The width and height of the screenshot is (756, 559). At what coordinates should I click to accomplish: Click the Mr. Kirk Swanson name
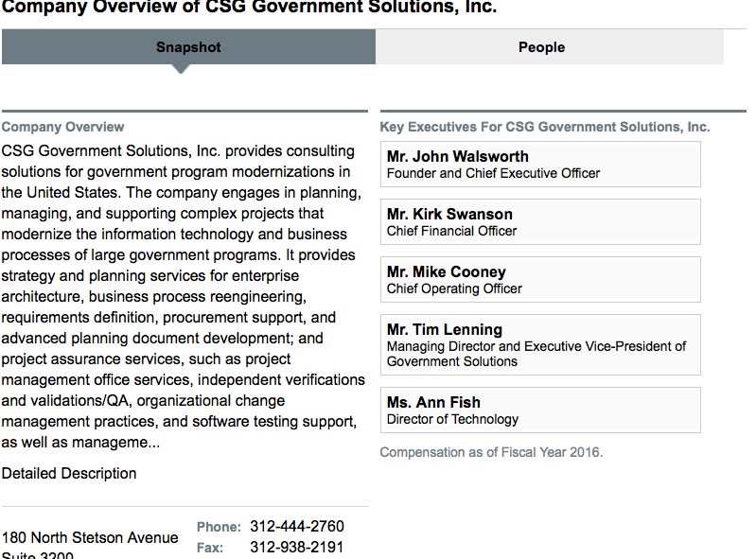[449, 215]
